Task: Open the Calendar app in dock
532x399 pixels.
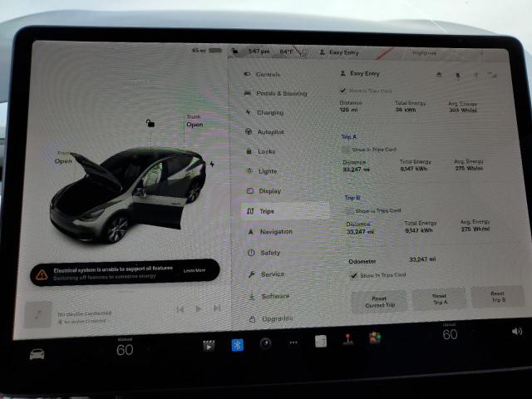Action: [321, 341]
